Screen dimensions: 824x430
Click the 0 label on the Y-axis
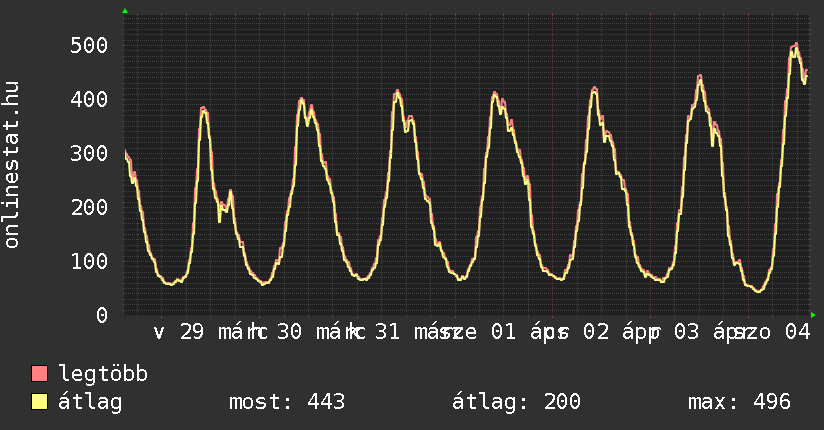click(101, 315)
